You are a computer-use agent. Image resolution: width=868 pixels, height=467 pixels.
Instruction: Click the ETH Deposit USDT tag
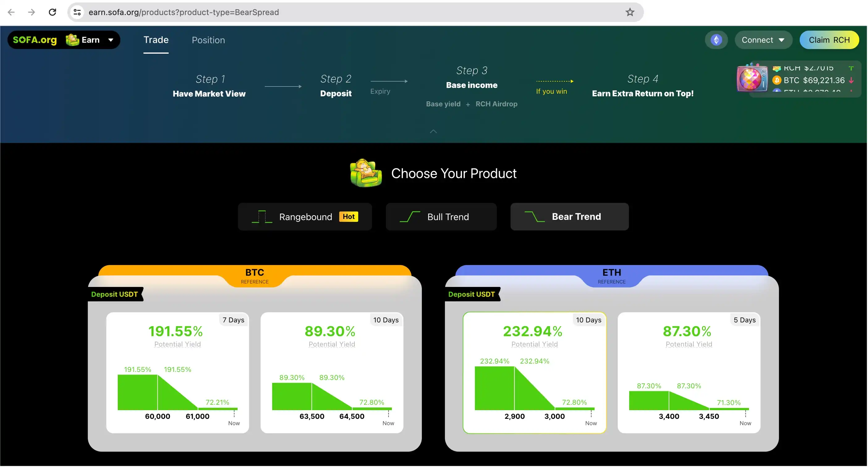click(472, 295)
